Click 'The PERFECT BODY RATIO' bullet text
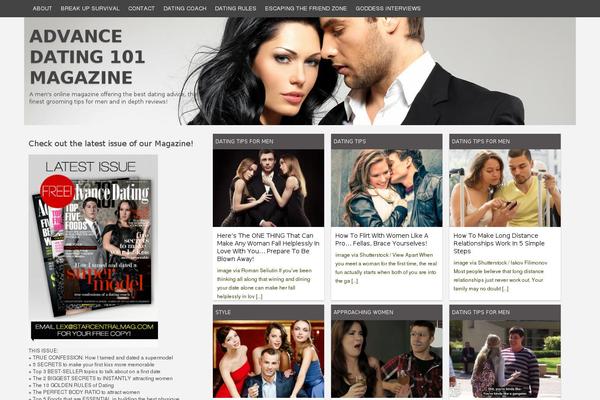Viewport: 600px width, 400px height. [x=84, y=392]
